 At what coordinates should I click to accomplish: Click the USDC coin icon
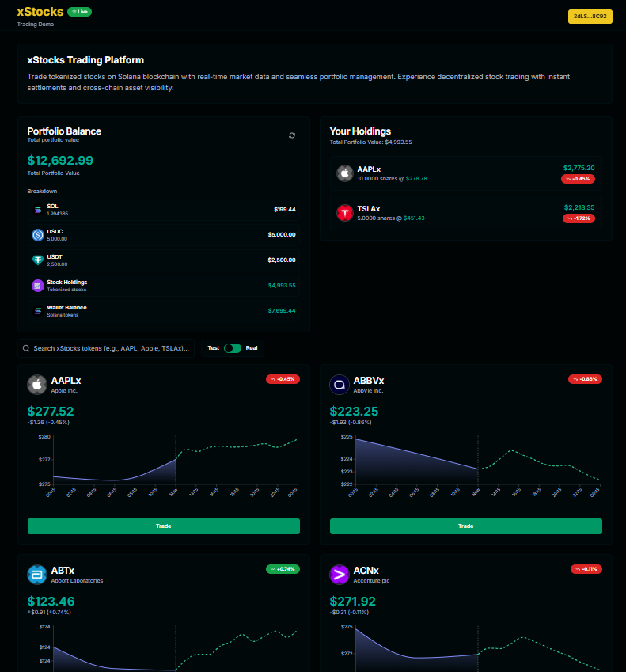coord(38,235)
